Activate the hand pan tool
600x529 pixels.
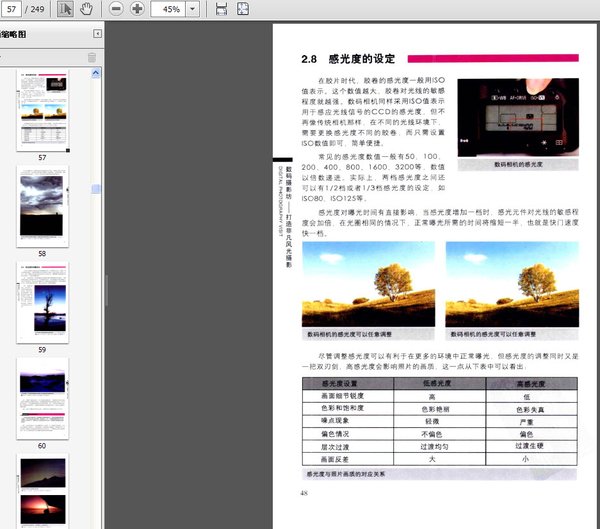pos(86,9)
